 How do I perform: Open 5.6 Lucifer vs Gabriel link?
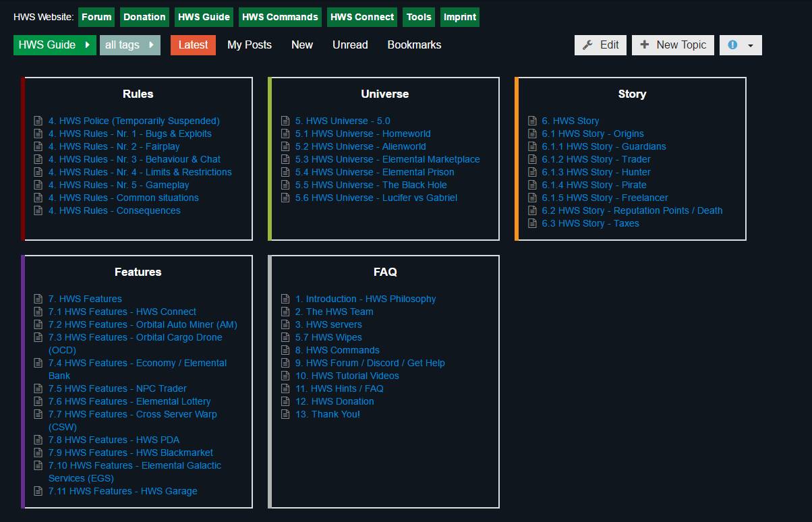pos(376,198)
